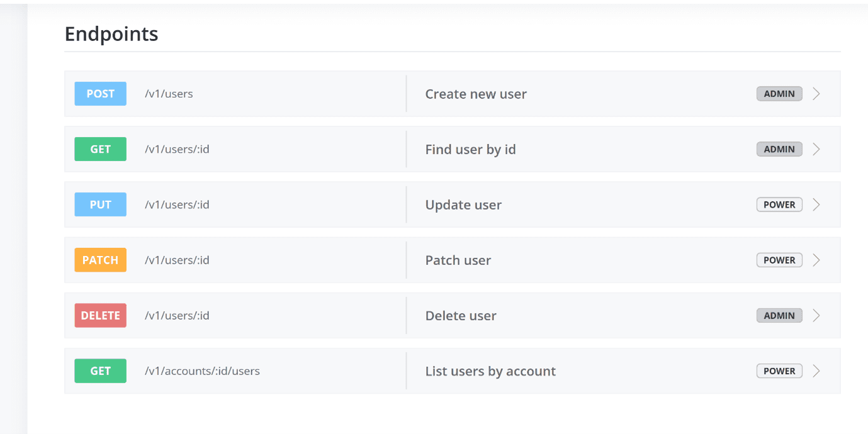
Task: Expand List users by account chevron
Action: [816, 371]
